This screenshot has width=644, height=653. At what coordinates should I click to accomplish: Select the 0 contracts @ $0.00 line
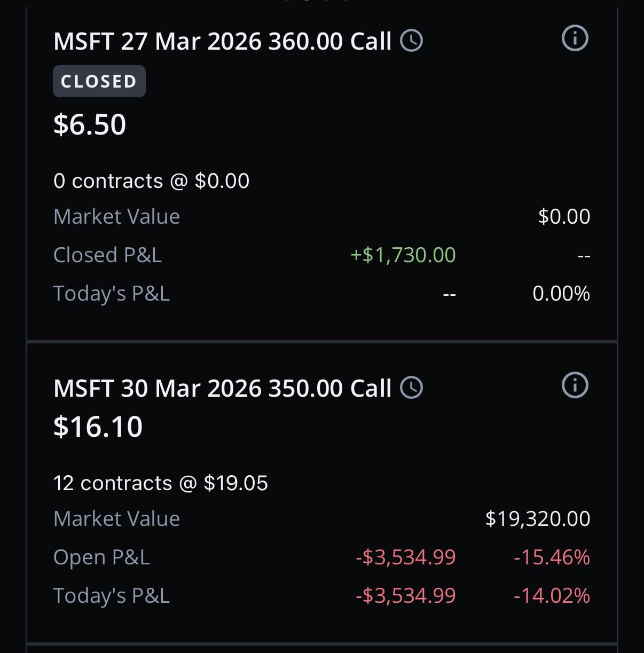tap(151, 181)
